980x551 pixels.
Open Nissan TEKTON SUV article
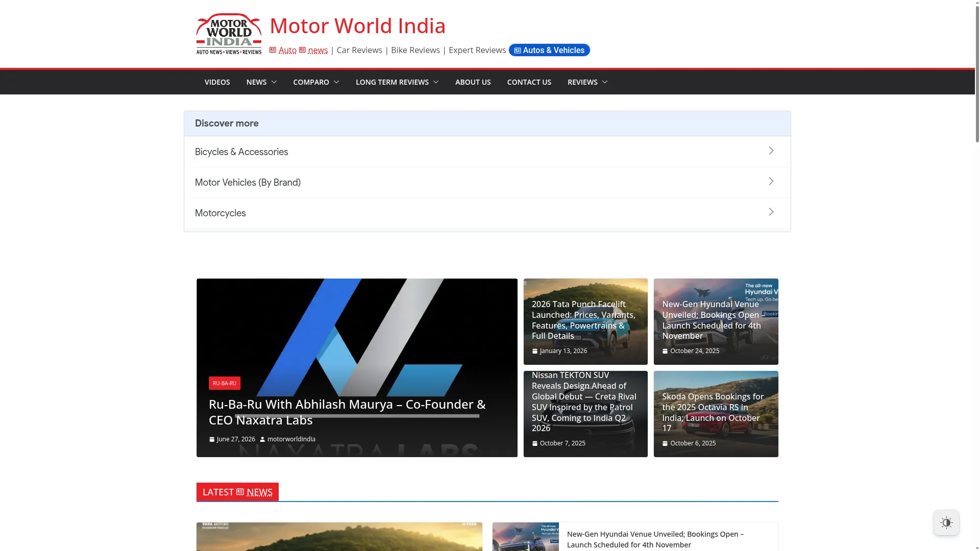tap(584, 402)
